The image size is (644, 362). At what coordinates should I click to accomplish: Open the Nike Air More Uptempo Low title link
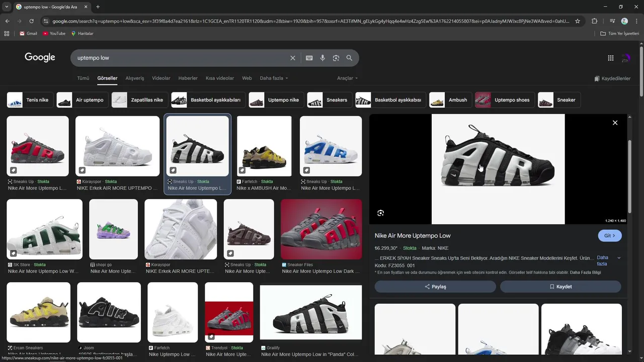(413, 236)
